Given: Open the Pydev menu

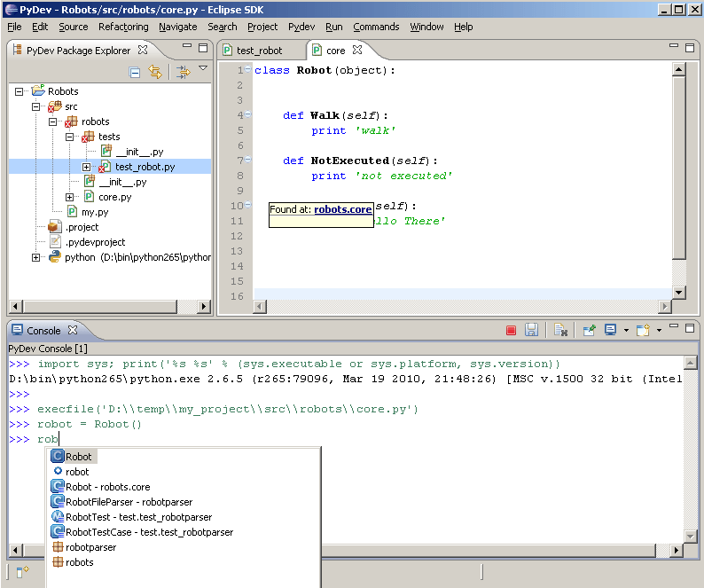Looking at the screenshot, I should coord(301,27).
